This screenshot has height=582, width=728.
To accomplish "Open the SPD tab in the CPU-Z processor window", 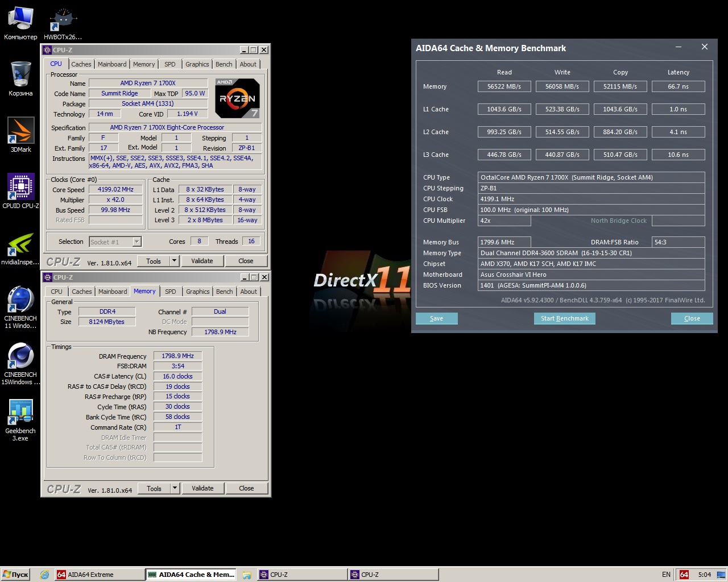I will tap(169, 64).
